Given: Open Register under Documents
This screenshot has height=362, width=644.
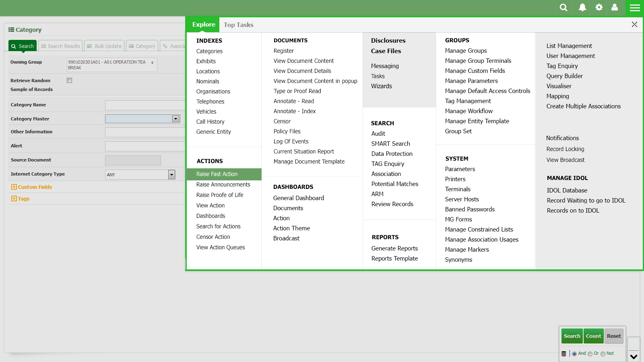Looking at the screenshot, I should (x=284, y=51).
